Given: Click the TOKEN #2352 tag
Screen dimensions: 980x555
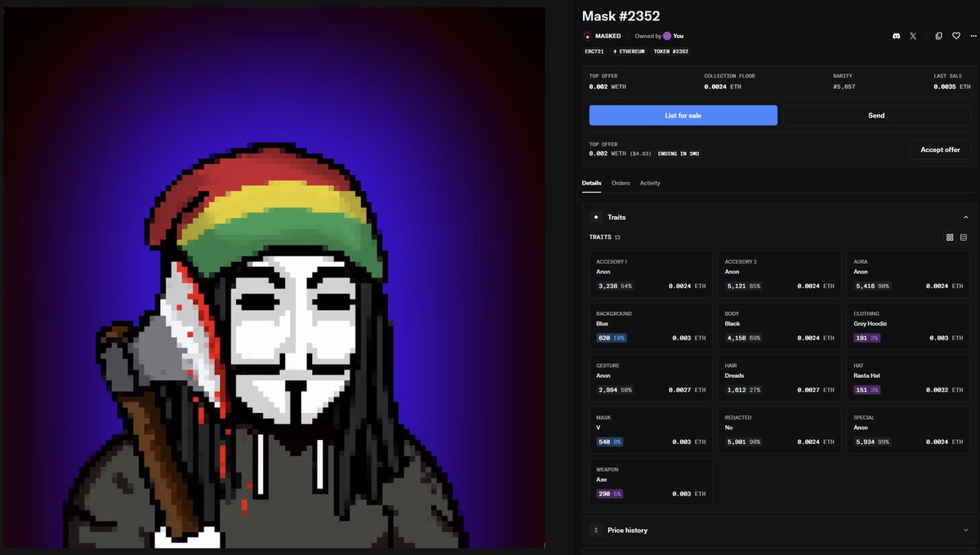Looking at the screenshot, I should pos(670,51).
